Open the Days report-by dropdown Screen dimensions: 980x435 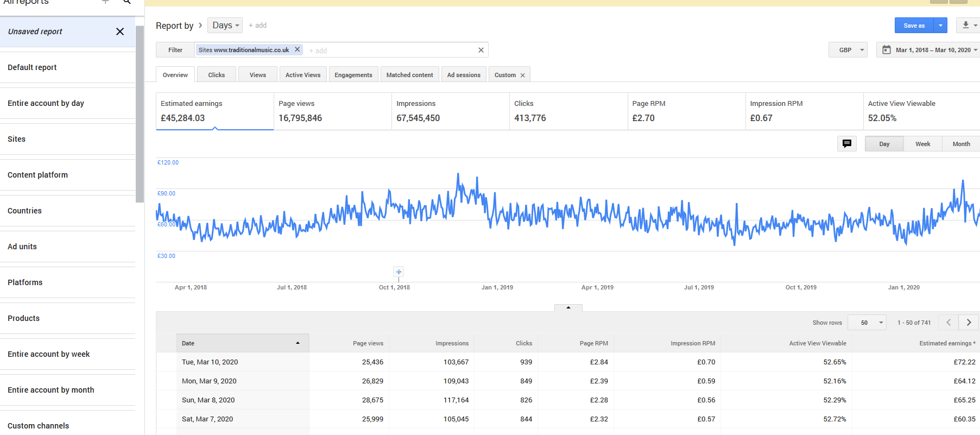[225, 25]
